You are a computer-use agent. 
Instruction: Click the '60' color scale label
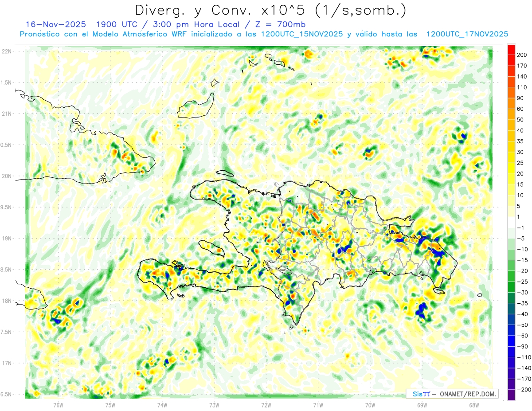point(520,109)
